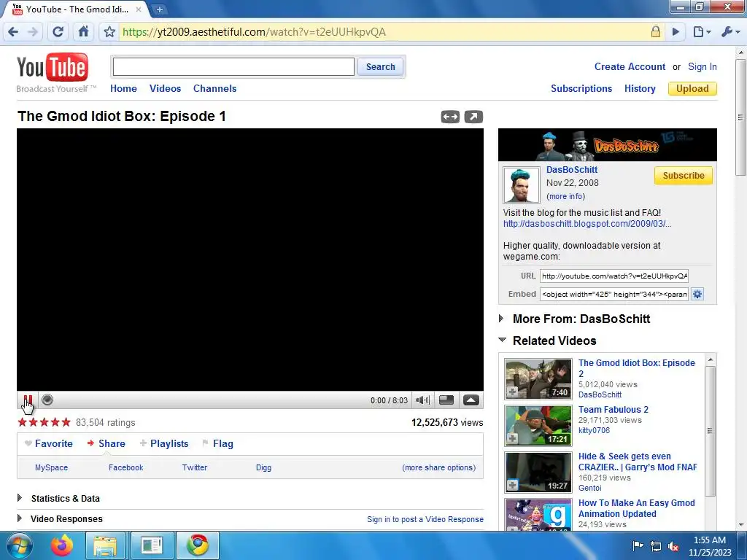Switch to wide player view icon
Viewport: 747px width, 560px height.
pos(450,117)
